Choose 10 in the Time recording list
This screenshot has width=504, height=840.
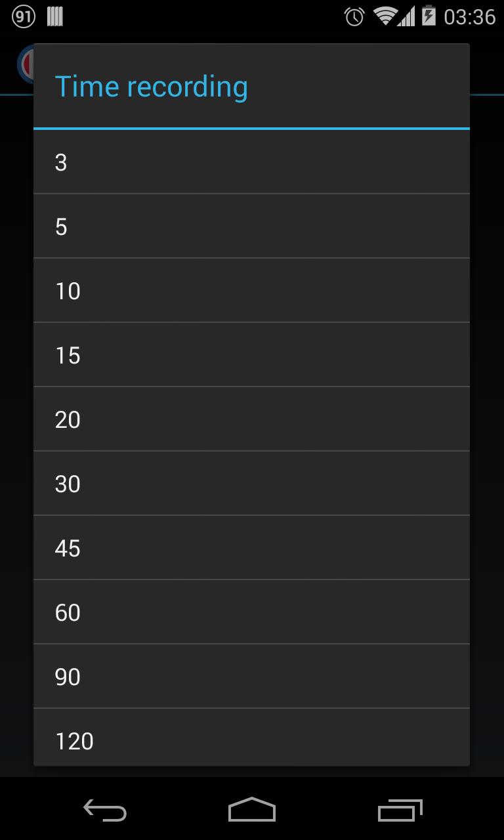tap(251, 291)
